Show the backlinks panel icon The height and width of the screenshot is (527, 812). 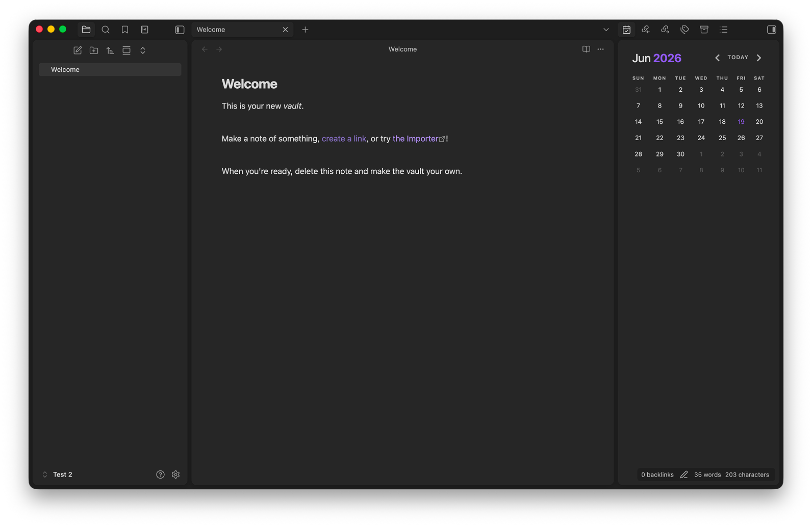pyautogui.click(x=646, y=30)
